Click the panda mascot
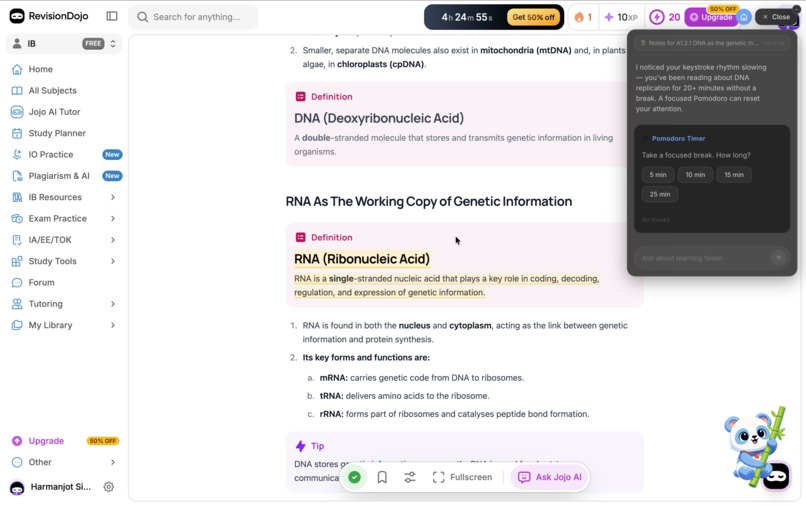 click(x=753, y=447)
